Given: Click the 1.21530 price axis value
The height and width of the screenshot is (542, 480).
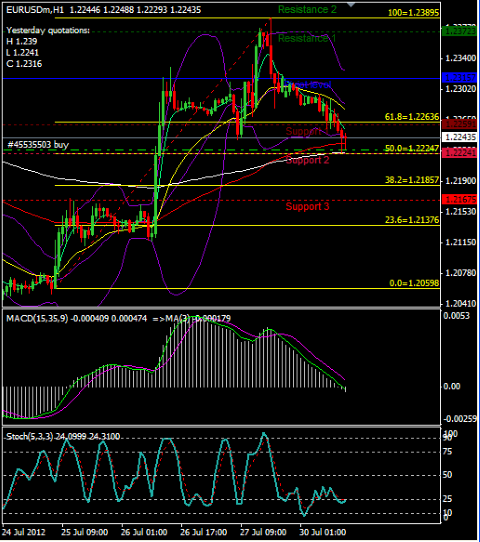Looking at the screenshot, I should 461,212.
